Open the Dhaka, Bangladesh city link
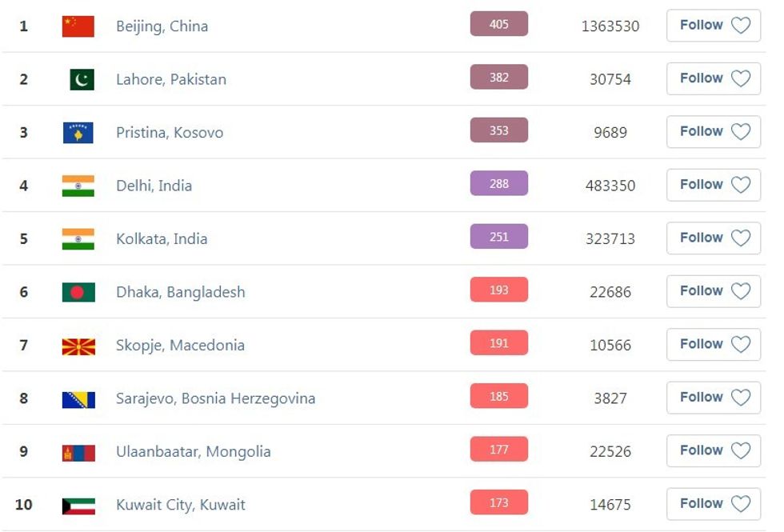The image size is (784, 532). point(181,292)
